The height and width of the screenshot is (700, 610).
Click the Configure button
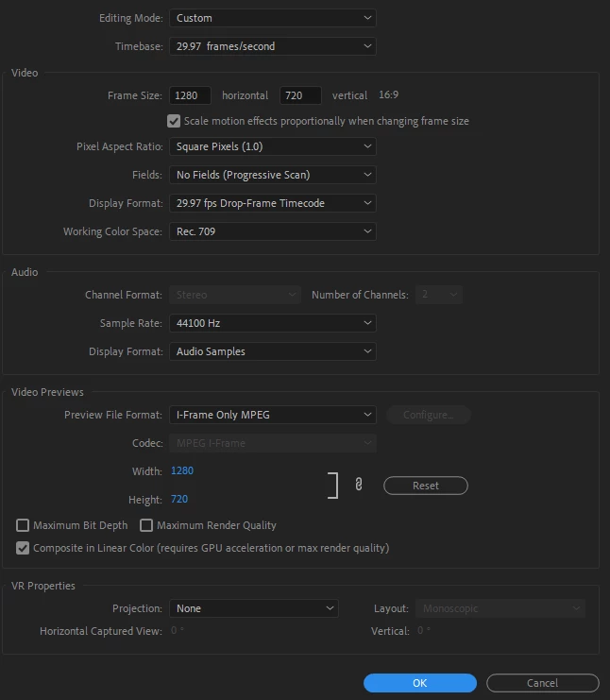pos(429,415)
